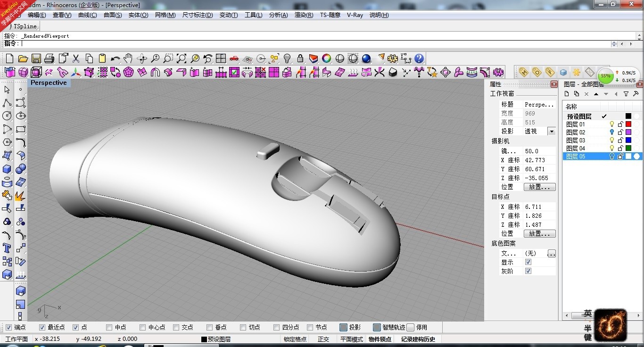The image size is (644, 347).
Task: Click the layer filter funnel icon
Action: 626,94
